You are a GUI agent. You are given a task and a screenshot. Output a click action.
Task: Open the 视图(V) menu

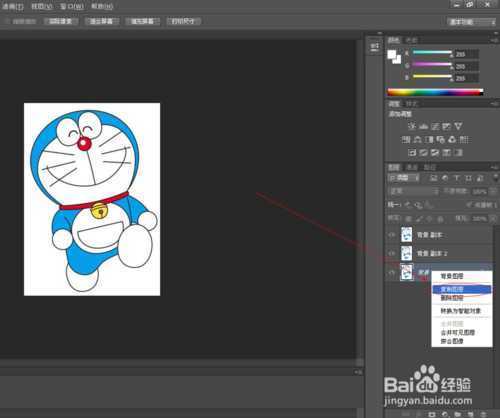pyautogui.click(x=42, y=6)
